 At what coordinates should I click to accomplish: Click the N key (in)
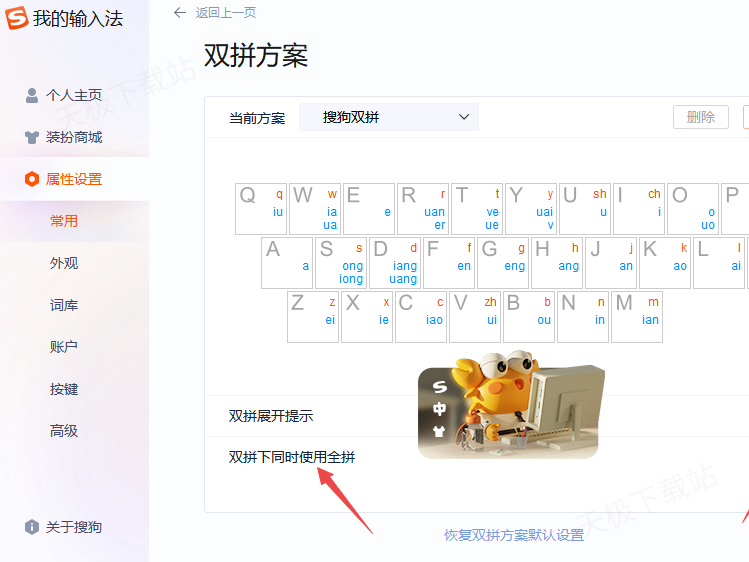click(x=583, y=317)
